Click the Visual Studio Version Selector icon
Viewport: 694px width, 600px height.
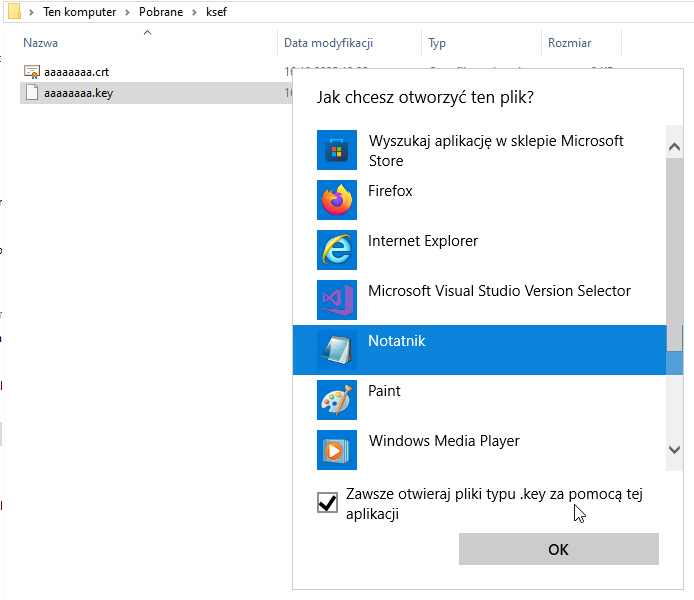[x=337, y=300]
